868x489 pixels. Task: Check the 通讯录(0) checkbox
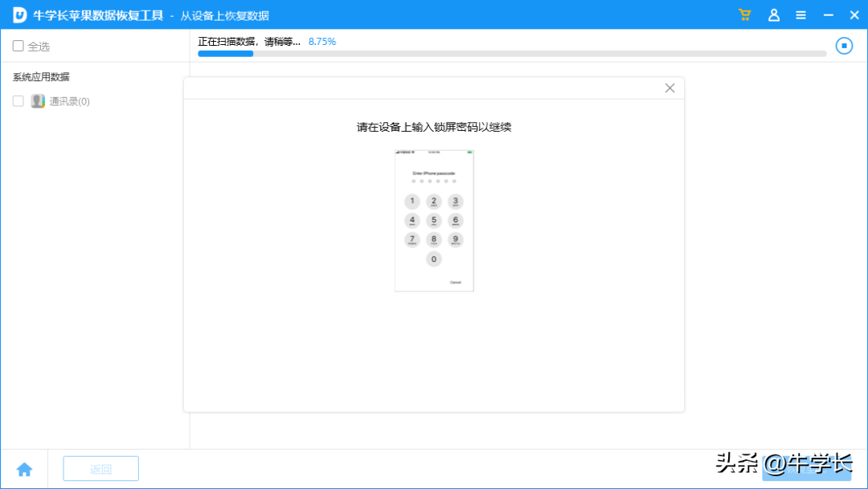tap(18, 100)
